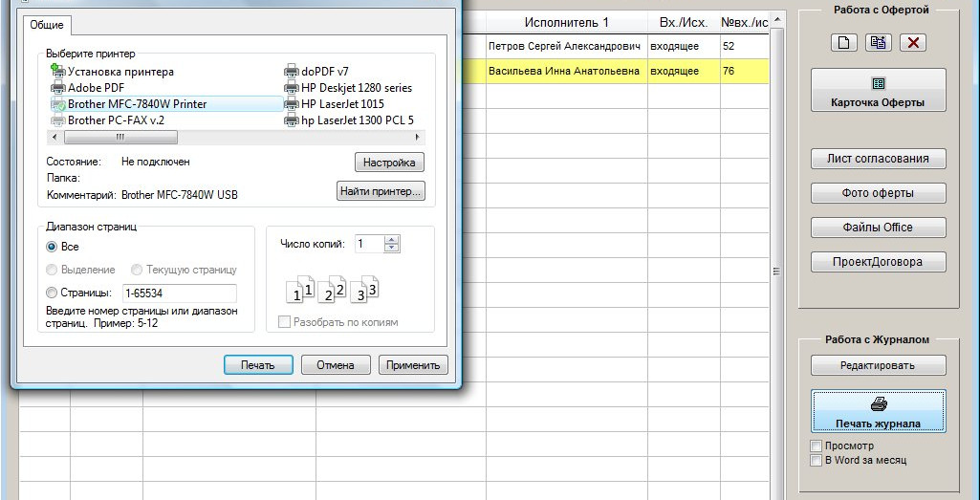Viewport: 980px width, 500px height.
Task: Click the Вх./Исх. column header
Action: [684, 23]
